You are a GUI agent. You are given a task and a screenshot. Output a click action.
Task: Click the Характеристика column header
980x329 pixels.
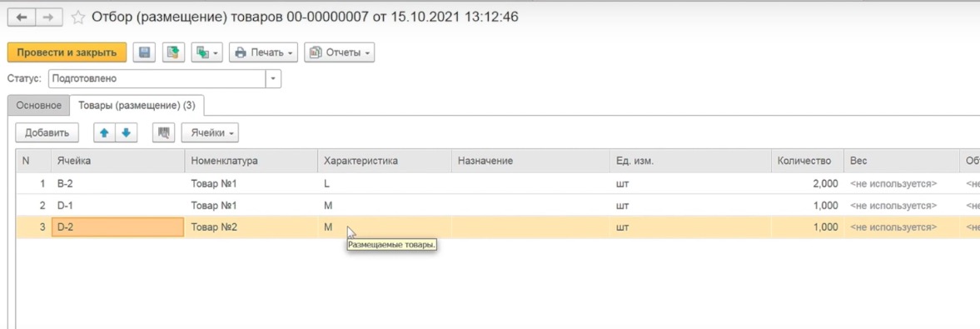pyautogui.click(x=385, y=161)
